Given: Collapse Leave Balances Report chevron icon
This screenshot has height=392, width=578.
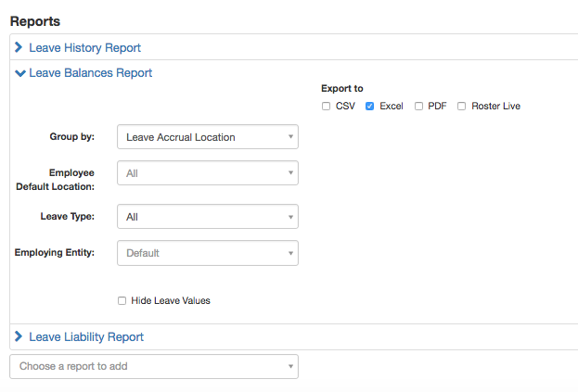Looking at the screenshot, I should (19, 73).
